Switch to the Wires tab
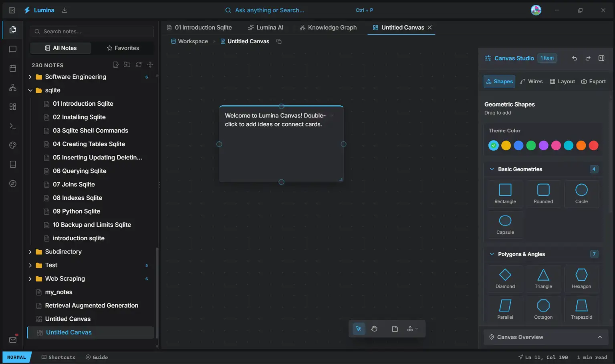This screenshot has width=615, height=364. pyautogui.click(x=531, y=81)
